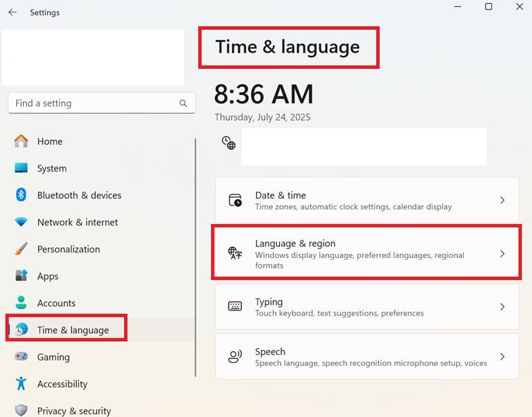Viewport: 532px width, 417px height.
Task: Click the Thursday, July 24, 2025 date
Action: 262,117
